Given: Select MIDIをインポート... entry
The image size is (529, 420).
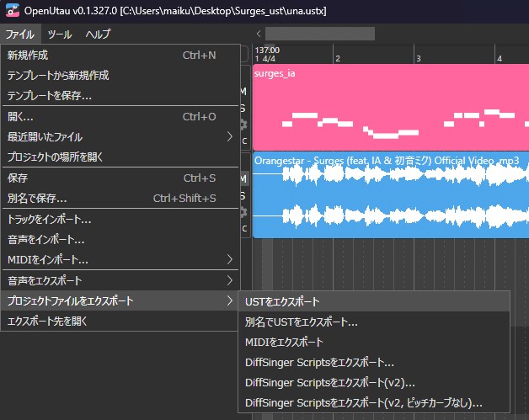Looking at the screenshot, I should tap(120, 260).
